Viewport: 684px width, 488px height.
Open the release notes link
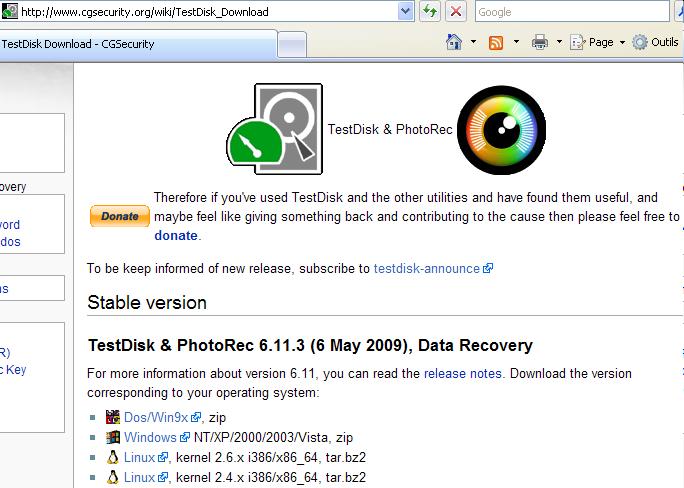coord(462,374)
